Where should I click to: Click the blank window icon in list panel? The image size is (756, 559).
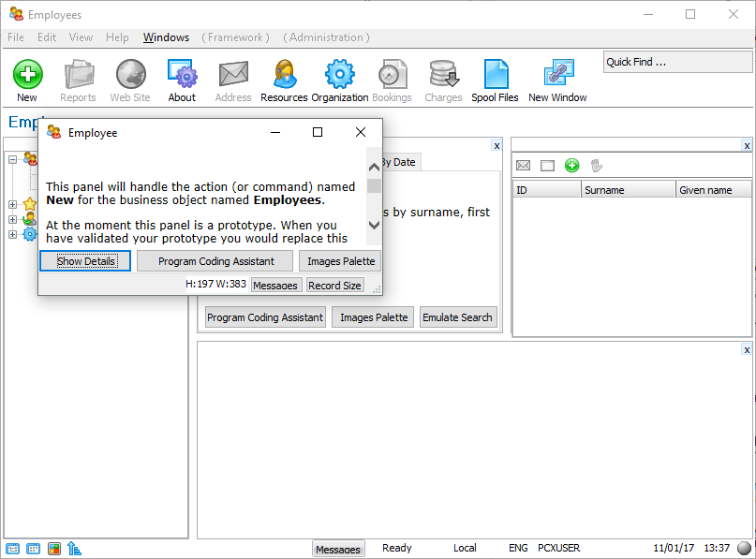pyautogui.click(x=547, y=166)
